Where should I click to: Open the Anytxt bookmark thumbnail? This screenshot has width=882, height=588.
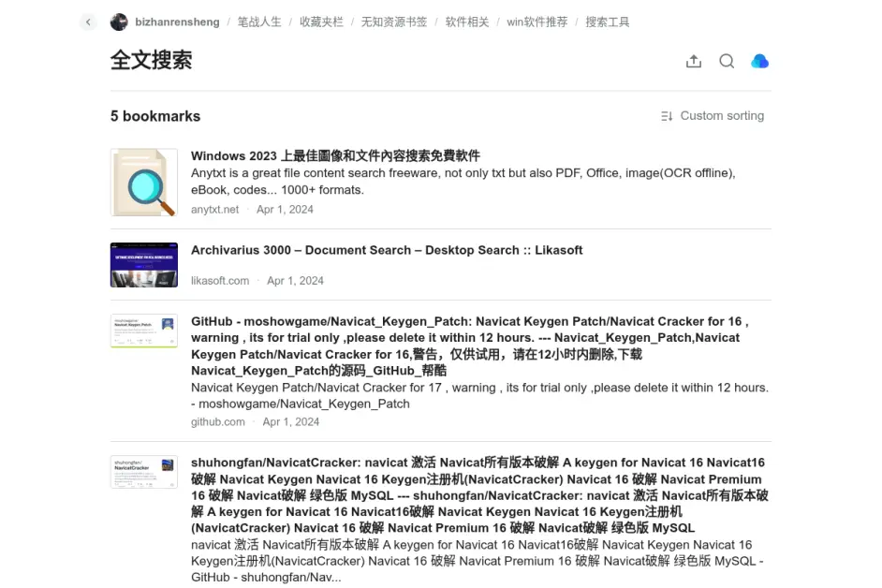(143, 183)
